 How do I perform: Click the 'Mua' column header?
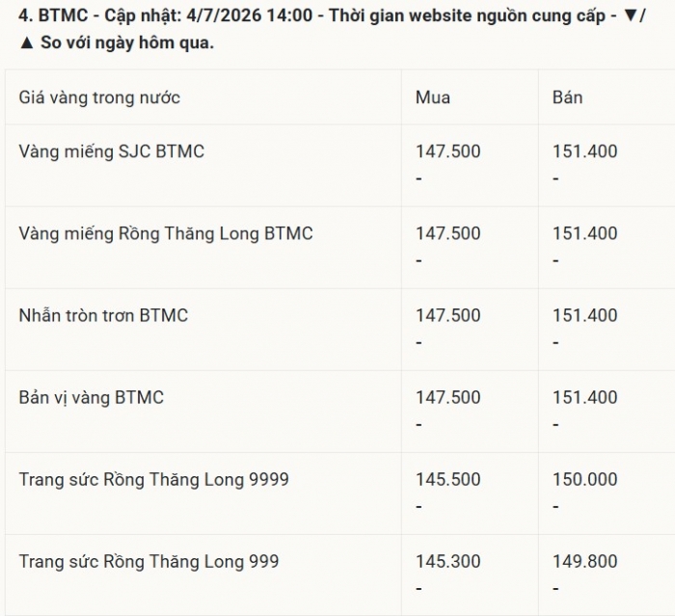pos(433,97)
